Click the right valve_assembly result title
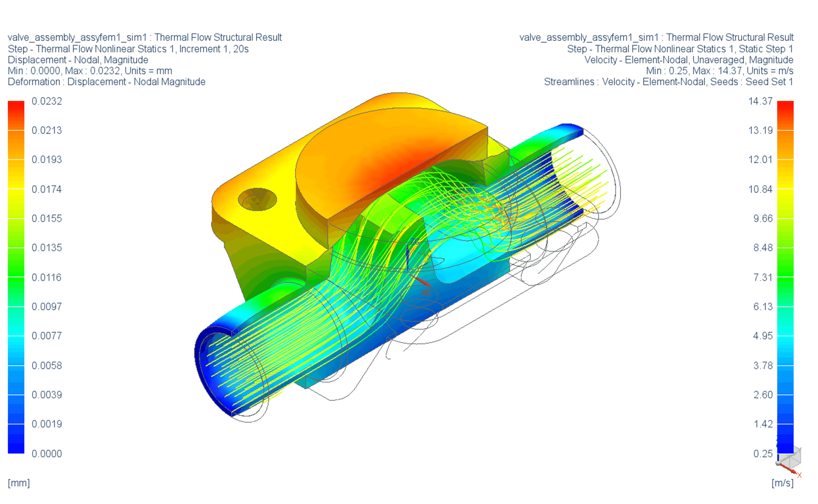Image resolution: width=818 pixels, height=504 pixels. coord(656,38)
